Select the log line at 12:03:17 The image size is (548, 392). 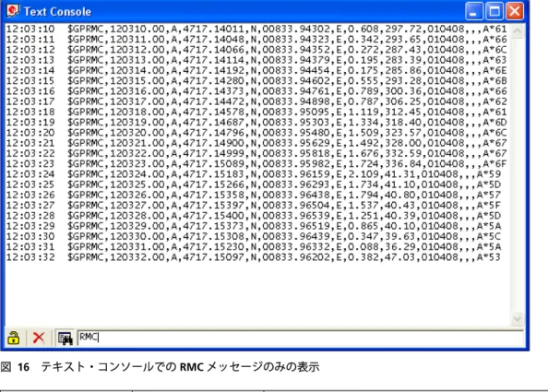[x=256, y=101]
